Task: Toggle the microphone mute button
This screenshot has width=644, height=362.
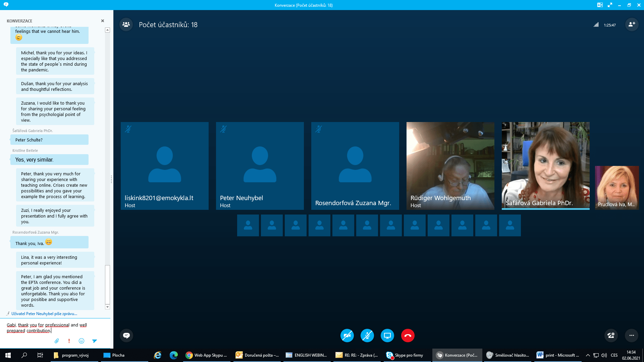Action: [367, 336]
